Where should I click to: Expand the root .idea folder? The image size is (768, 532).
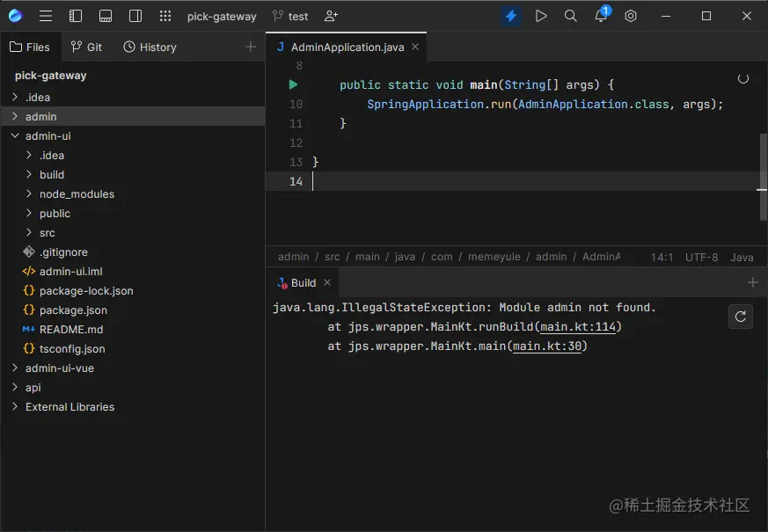15,97
